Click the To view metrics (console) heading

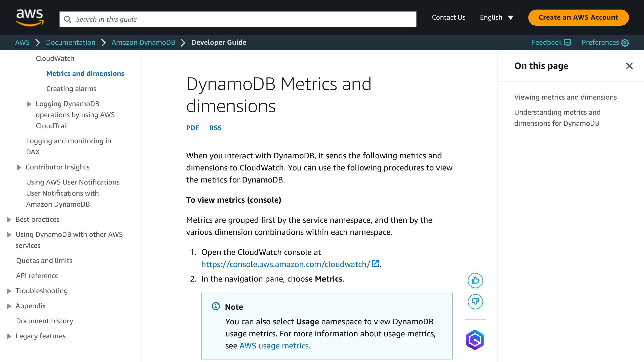point(234,200)
